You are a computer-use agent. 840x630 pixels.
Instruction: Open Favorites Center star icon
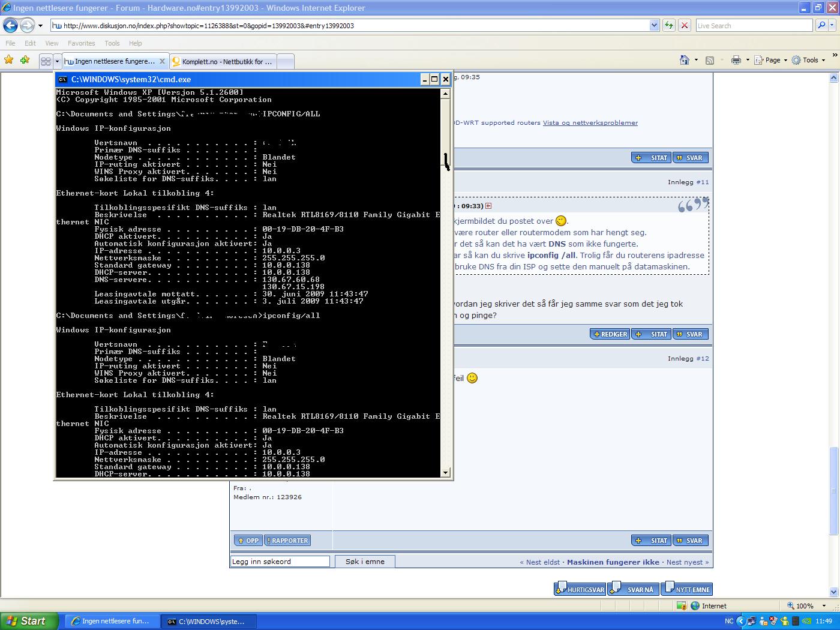point(8,60)
